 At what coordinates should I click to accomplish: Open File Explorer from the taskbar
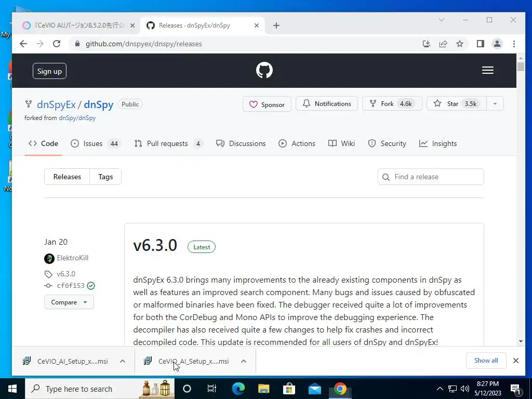click(x=263, y=389)
